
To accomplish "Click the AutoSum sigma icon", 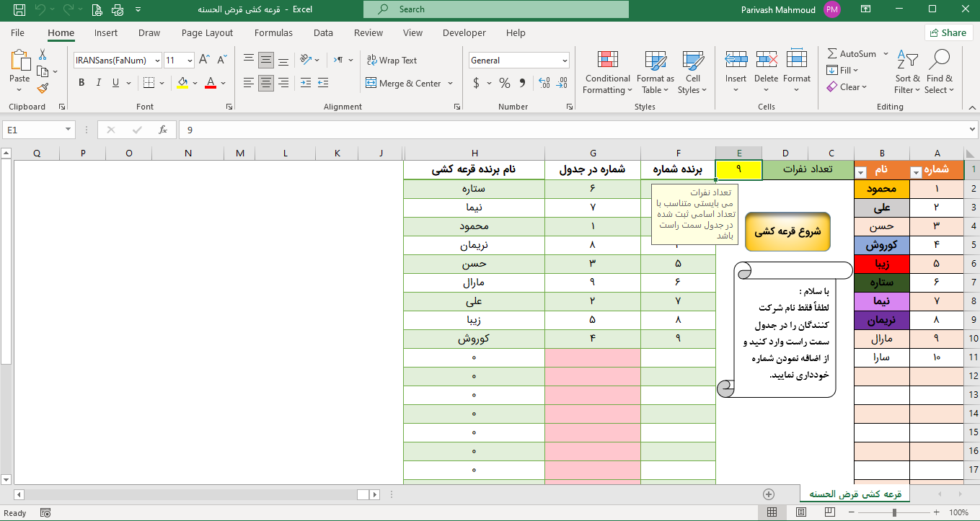I will tap(832, 54).
